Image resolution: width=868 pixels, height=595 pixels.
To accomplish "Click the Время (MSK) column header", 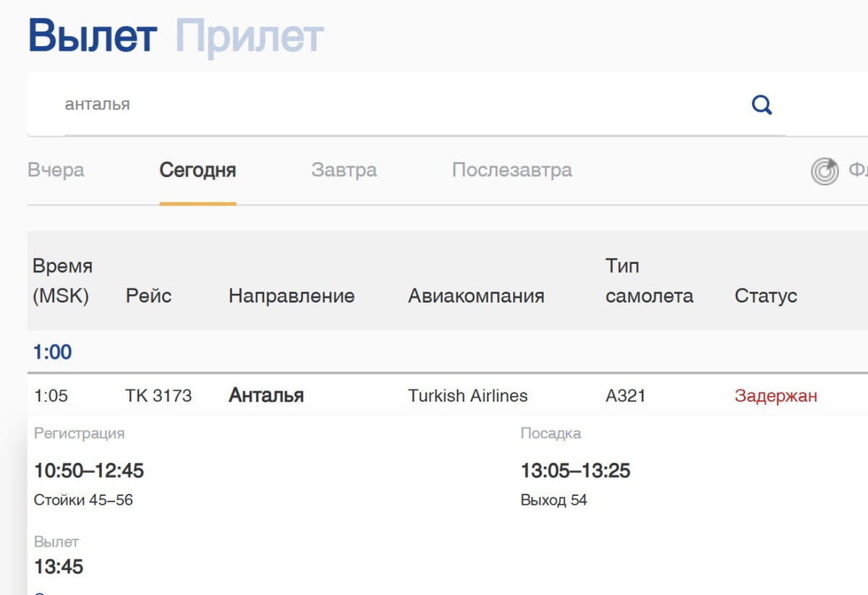I will (x=62, y=281).
